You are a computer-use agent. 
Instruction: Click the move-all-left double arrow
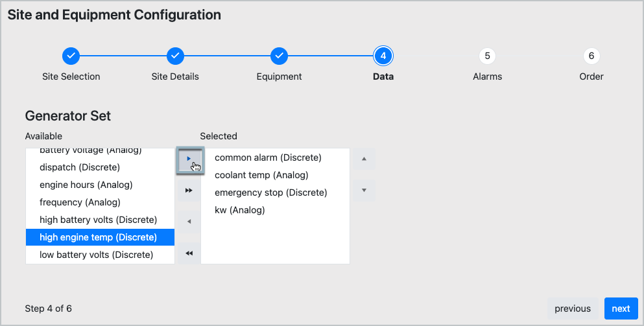click(x=189, y=253)
